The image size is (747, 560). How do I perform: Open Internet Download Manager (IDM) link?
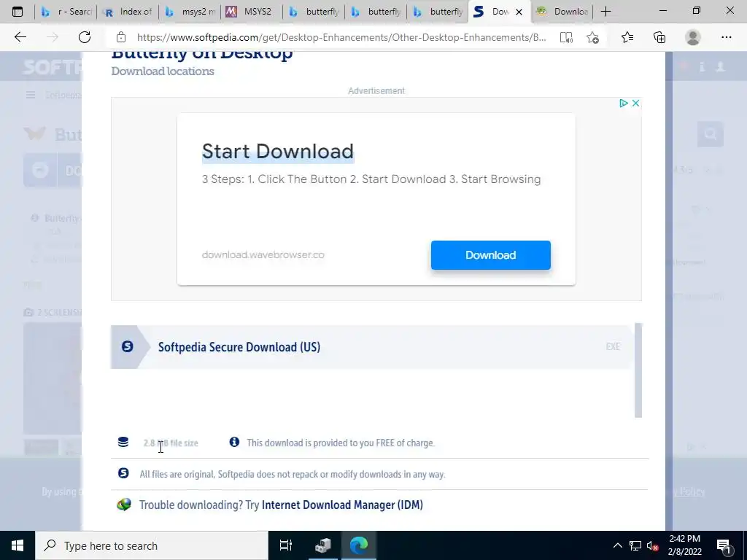point(342,505)
